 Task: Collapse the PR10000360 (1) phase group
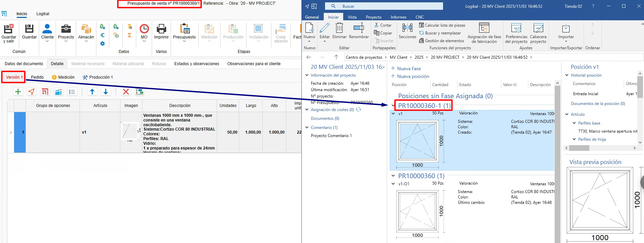tap(393, 176)
